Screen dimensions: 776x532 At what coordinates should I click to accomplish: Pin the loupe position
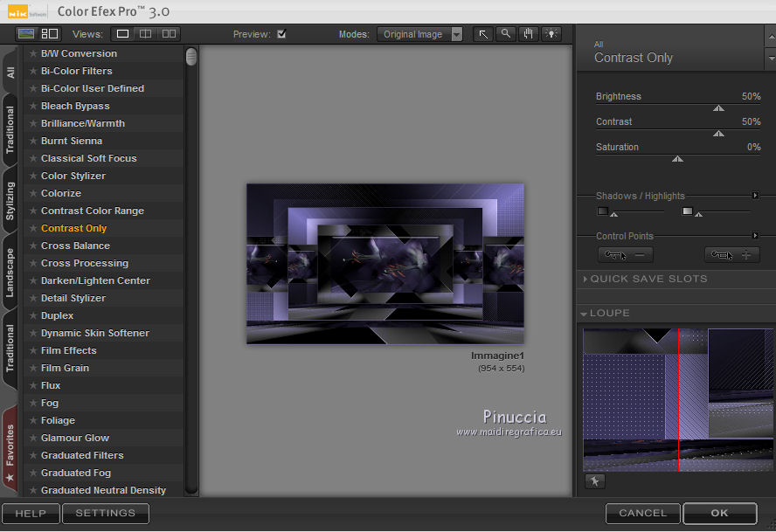[x=594, y=481]
